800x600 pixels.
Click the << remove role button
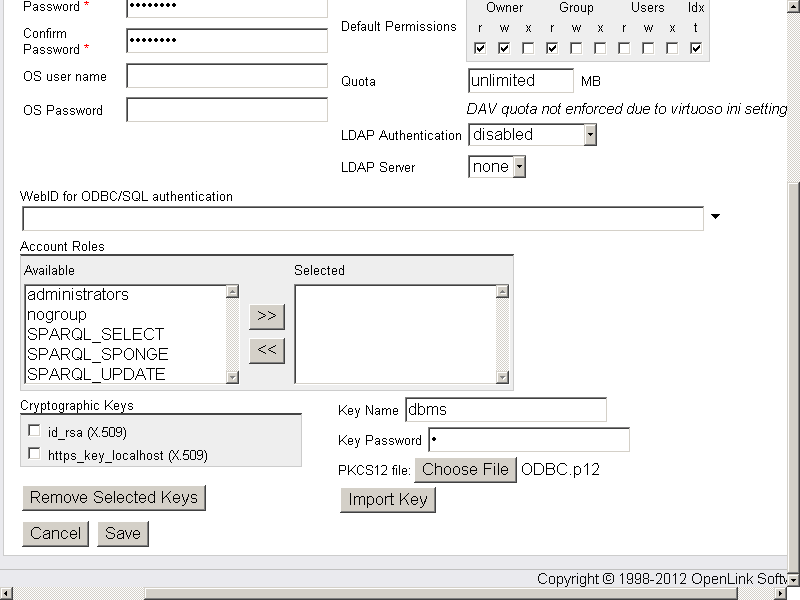coord(266,351)
